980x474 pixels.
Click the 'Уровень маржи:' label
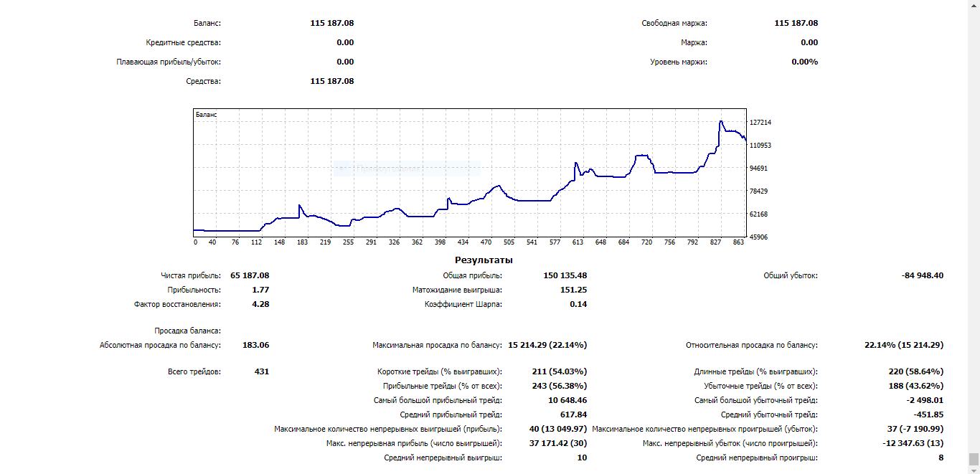coord(679,62)
